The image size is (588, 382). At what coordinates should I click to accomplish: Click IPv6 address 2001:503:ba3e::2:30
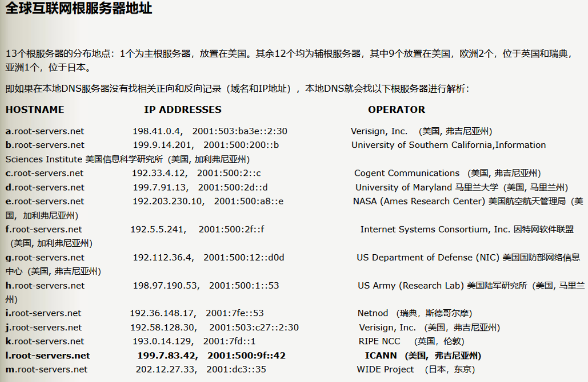[x=239, y=131]
